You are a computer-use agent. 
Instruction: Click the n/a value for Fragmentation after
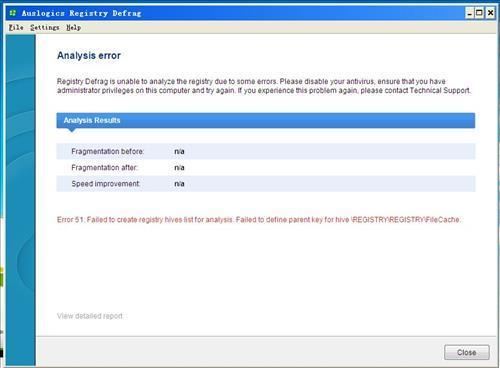[179, 167]
